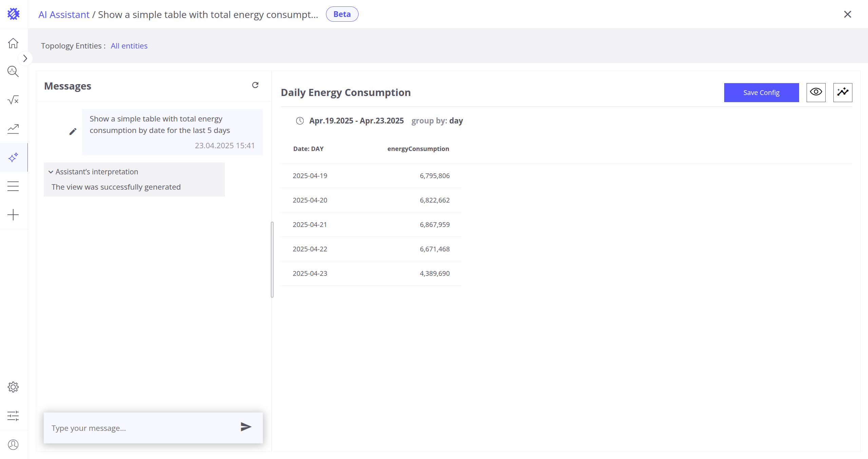The image size is (868, 459).
Task: Click the plus add icon in sidebar
Action: tap(13, 215)
